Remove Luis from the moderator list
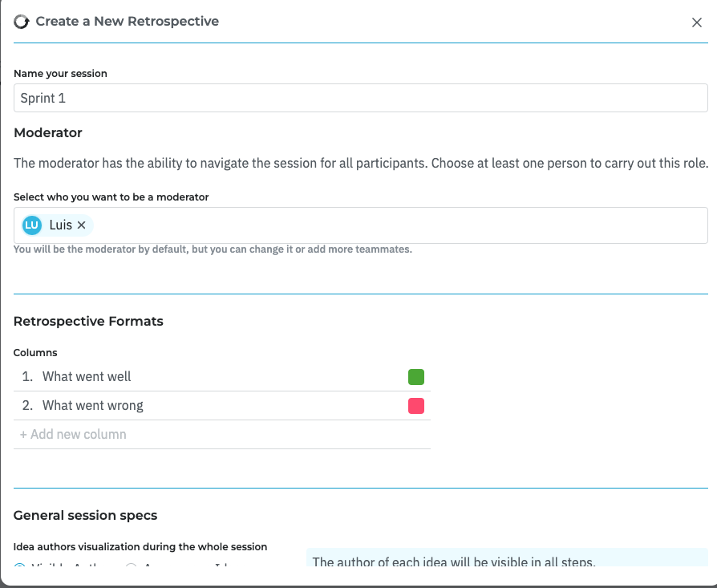This screenshot has width=717, height=588. (81, 225)
